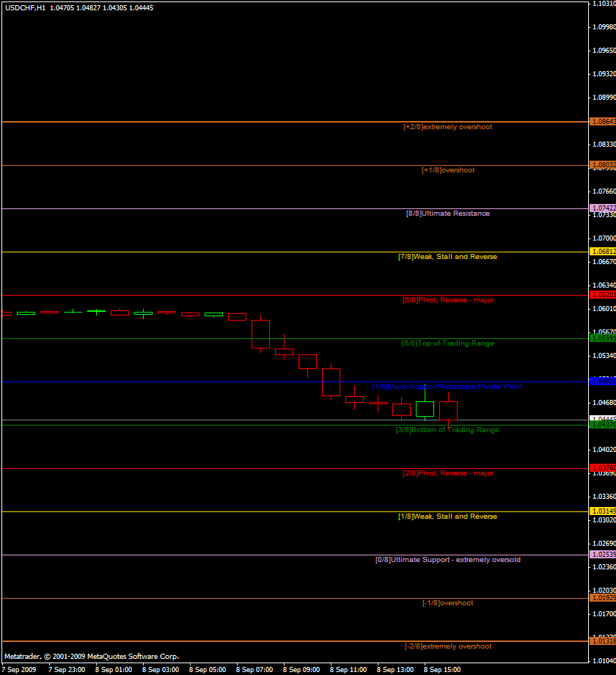Click the 1.06812 yellow price tag
616x675 pixels.
[x=603, y=252]
